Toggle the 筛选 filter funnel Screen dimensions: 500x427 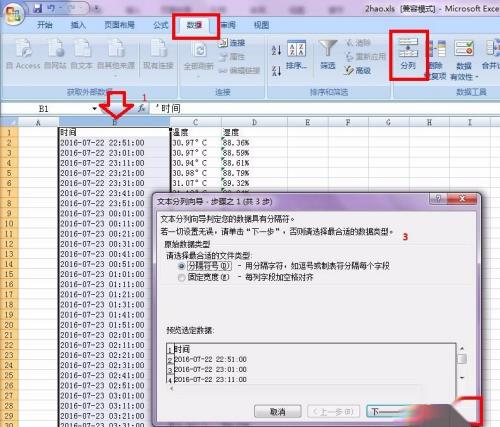click(328, 55)
